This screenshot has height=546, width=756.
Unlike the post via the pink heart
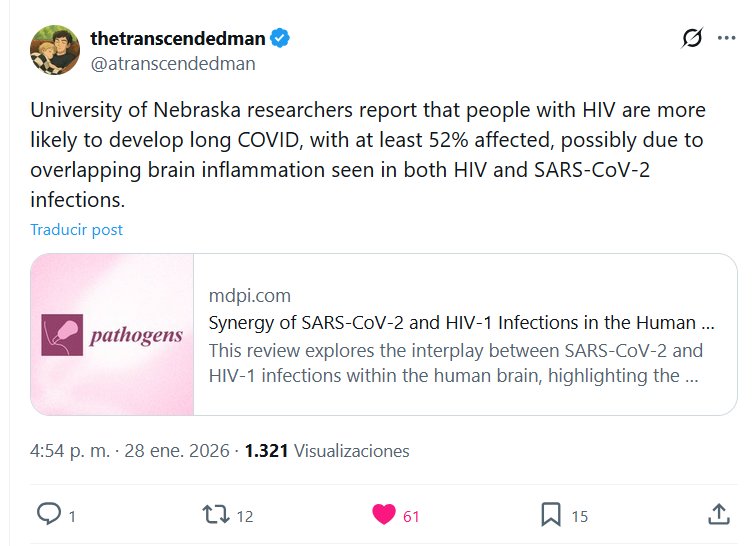[383, 515]
